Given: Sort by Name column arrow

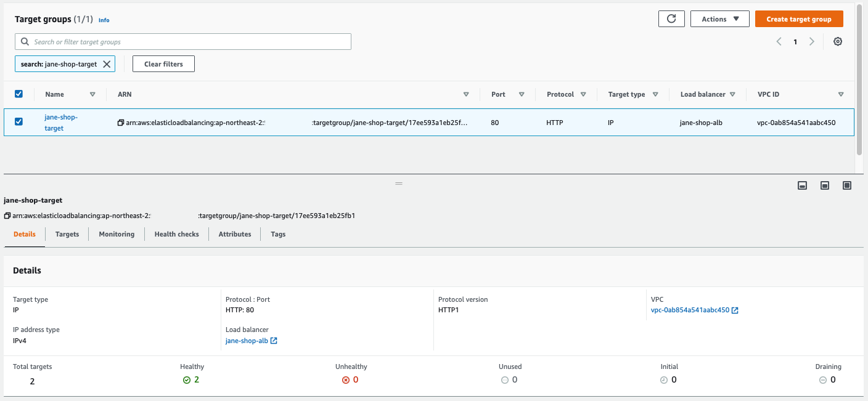Looking at the screenshot, I should (x=92, y=94).
